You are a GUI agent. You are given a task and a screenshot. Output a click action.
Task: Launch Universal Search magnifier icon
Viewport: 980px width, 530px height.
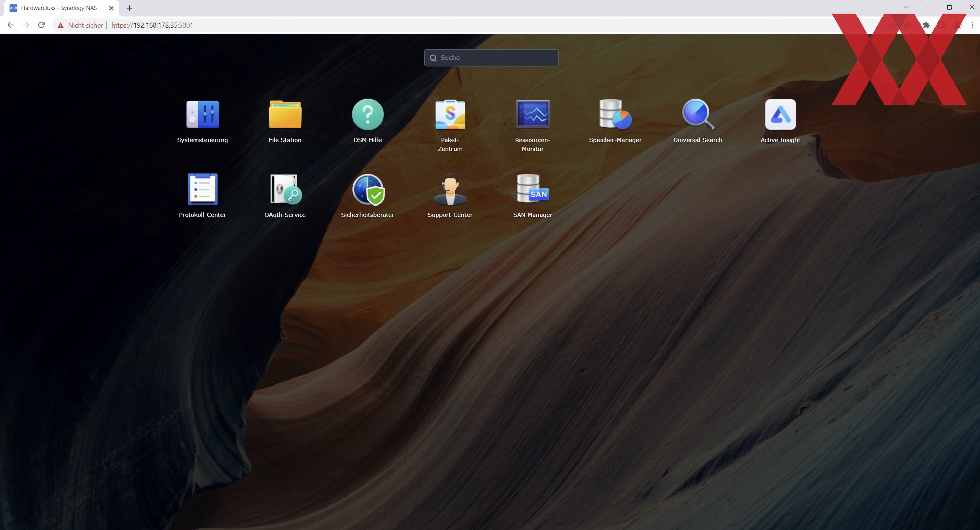coord(698,114)
